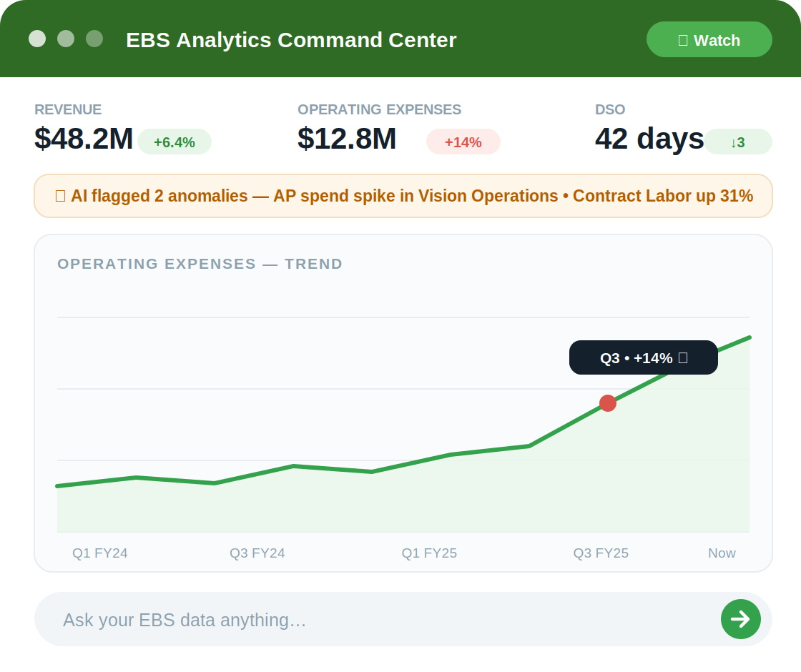This screenshot has width=801, height=672.
Task: Select the red Q3 anomaly point on chart
Action: pyautogui.click(x=607, y=403)
